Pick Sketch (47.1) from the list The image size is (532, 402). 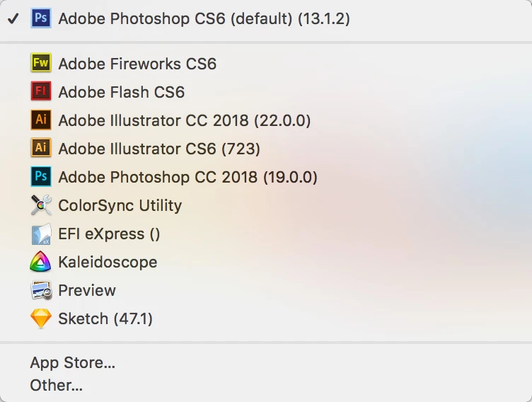pyautogui.click(x=105, y=318)
